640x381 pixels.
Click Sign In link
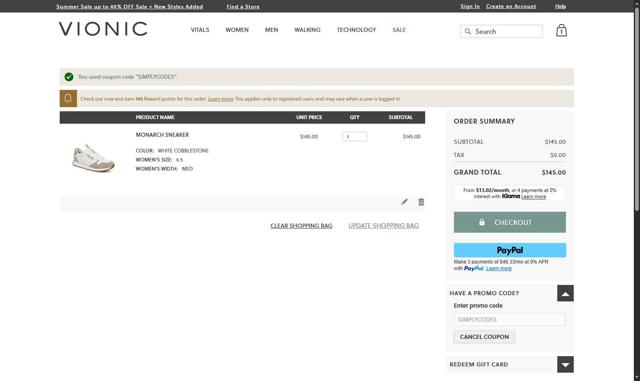coord(470,6)
